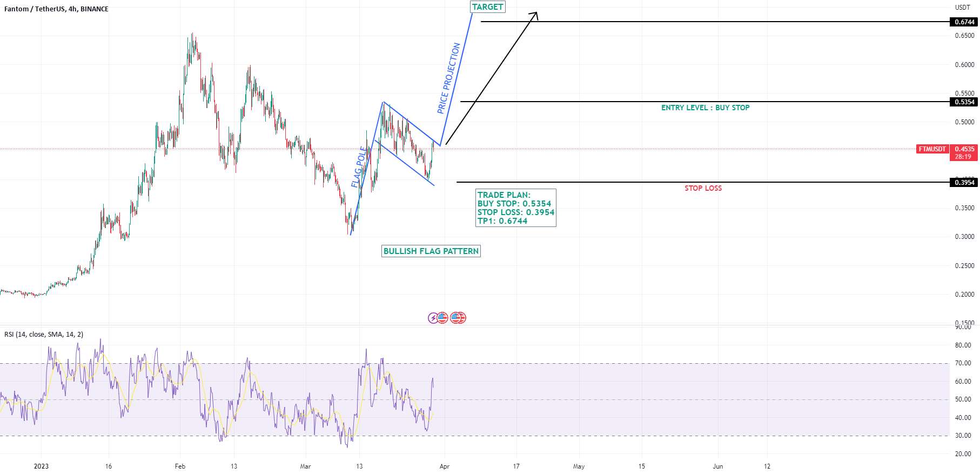Viewport: 980px width, 474px height.
Task: Open the 'Fantom / TetherUS, 4h, BINANCE' symbol title
Action: coord(56,9)
